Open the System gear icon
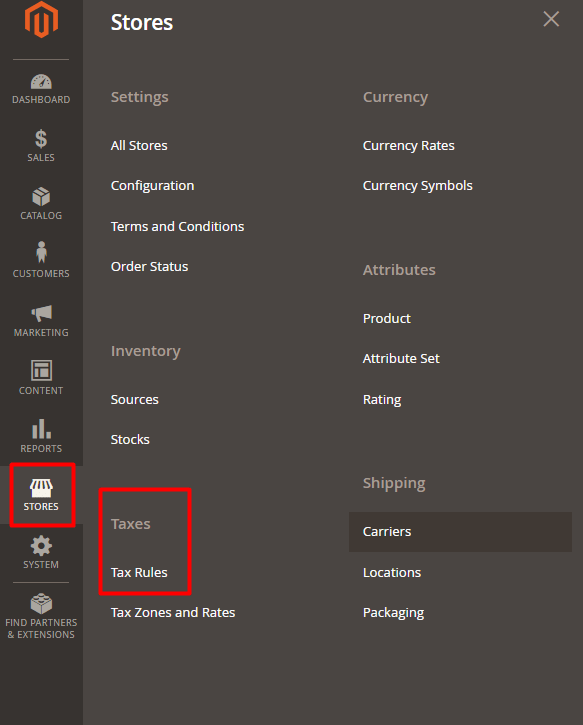The image size is (583, 725). [x=41, y=546]
